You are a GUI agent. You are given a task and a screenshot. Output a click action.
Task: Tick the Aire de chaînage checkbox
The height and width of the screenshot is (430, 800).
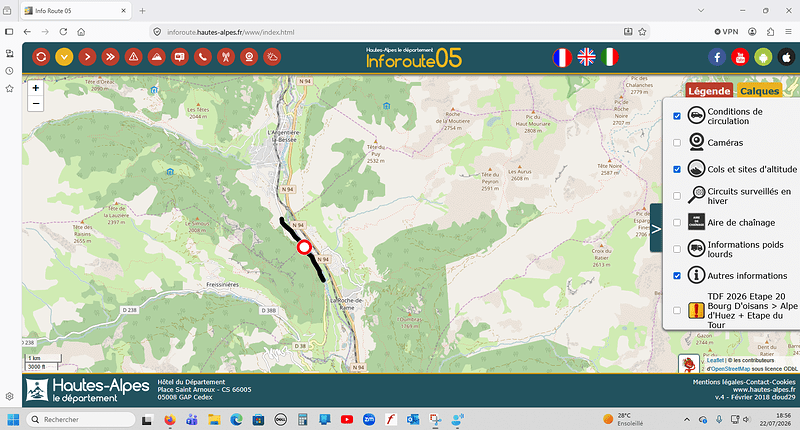point(677,222)
